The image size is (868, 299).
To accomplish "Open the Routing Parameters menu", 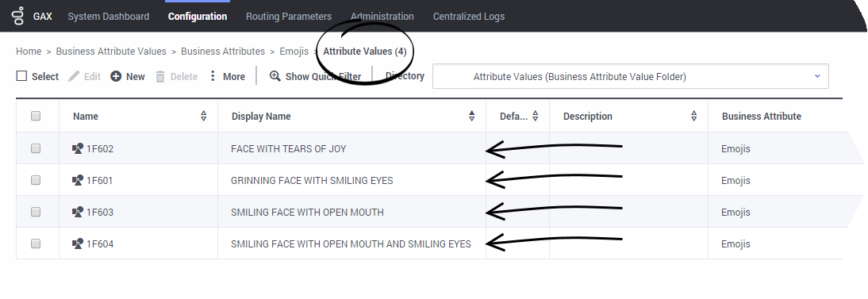I will pos(289,16).
